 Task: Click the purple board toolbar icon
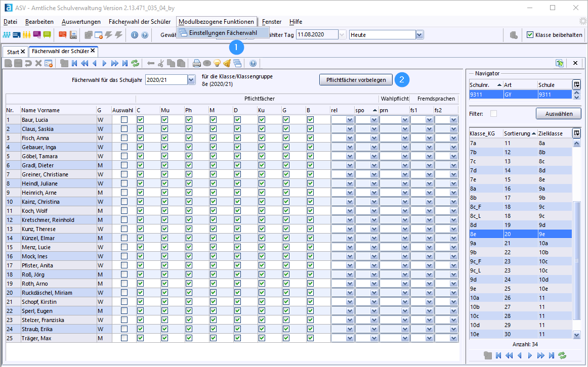(x=37, y=35)
